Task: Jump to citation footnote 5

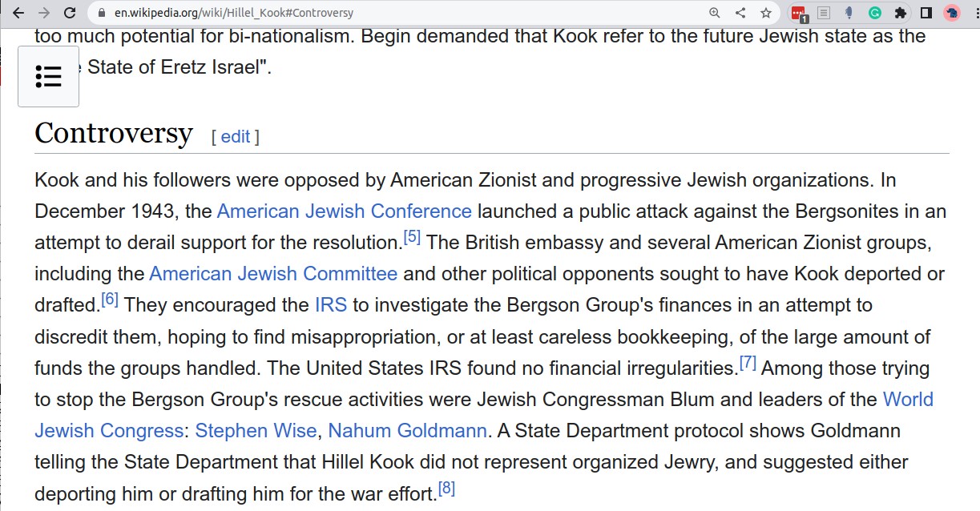Action: click(x=412, y=237)
